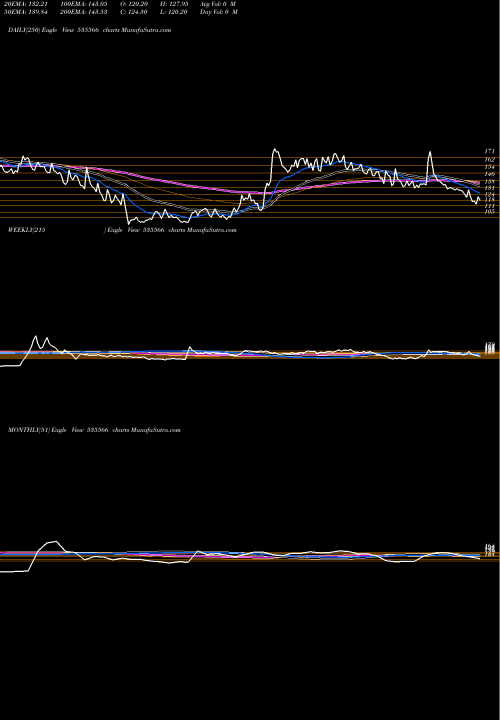Click the DAILY chart title label
This screenshot has width=500, height=720.
point(90,30)
